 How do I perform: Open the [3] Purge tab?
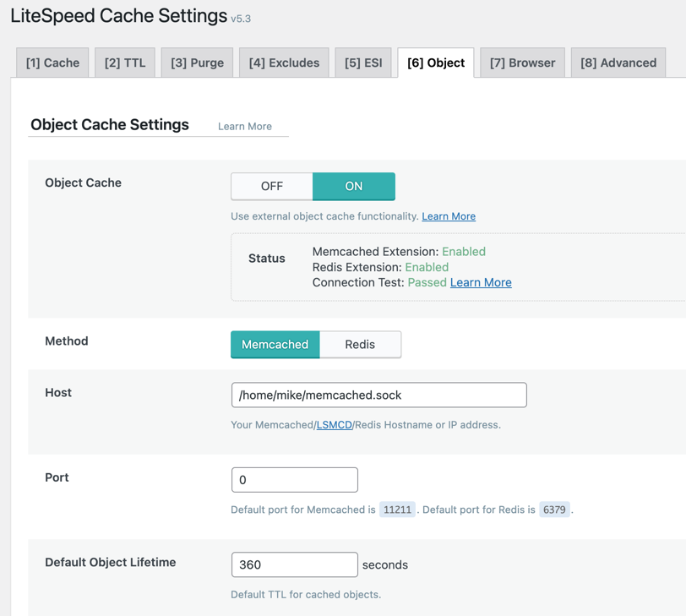(197, 63)
